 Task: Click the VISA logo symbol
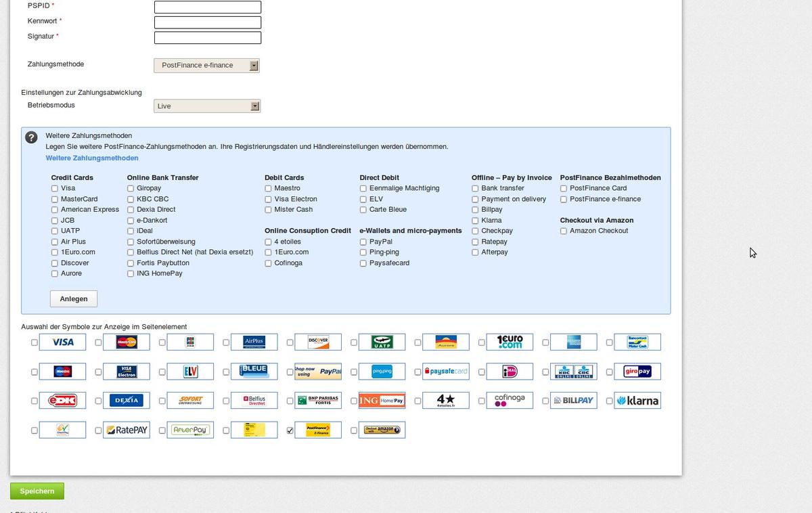(62, 342)
